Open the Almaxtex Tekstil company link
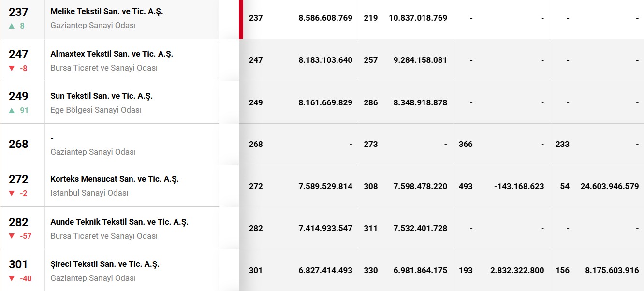The image size is (644, 291). (112, 54)
